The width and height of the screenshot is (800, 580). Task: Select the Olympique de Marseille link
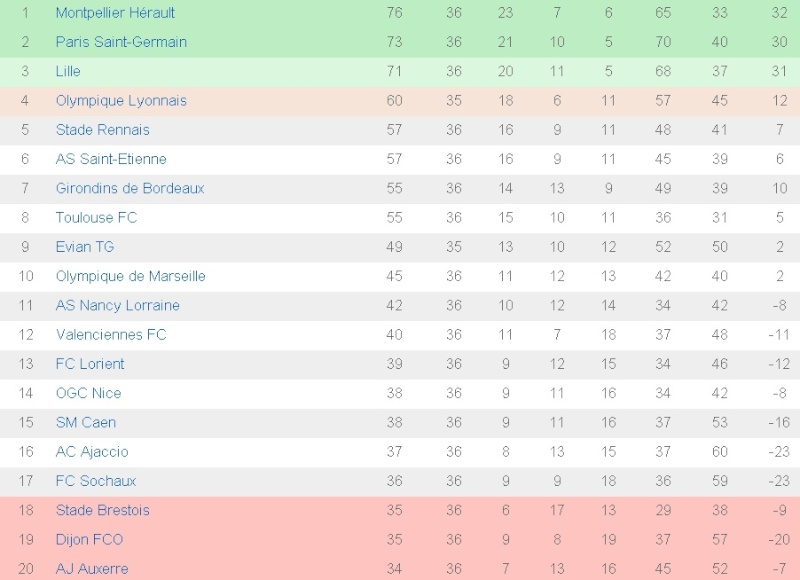130,276
